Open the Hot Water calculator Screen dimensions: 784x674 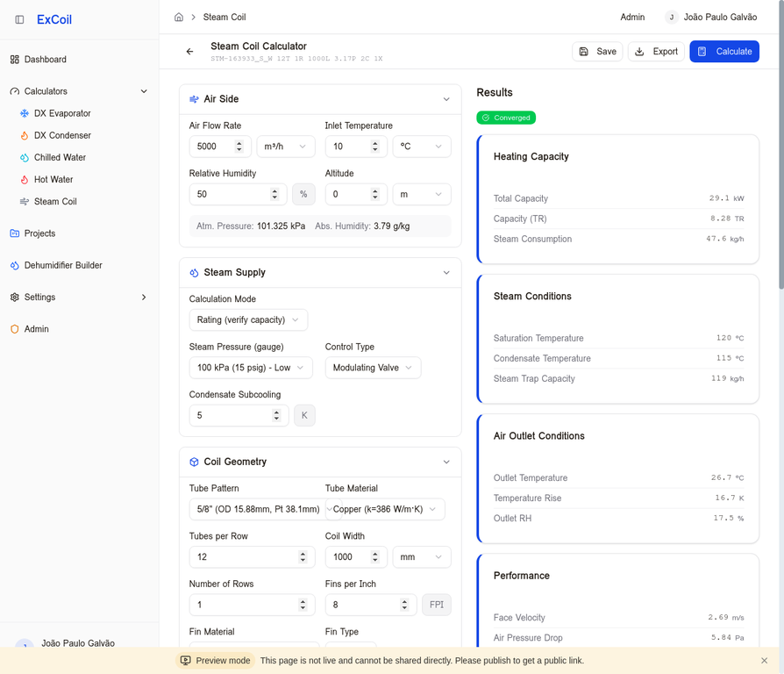(x=53, y=180)
